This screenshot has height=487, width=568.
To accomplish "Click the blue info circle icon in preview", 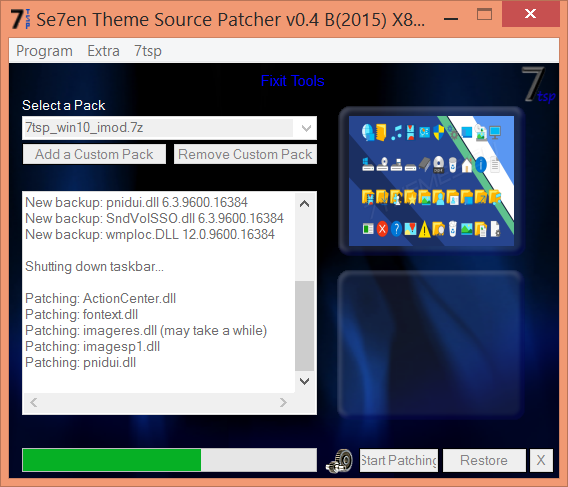I will pyautogui.click(x=481, y=165).
